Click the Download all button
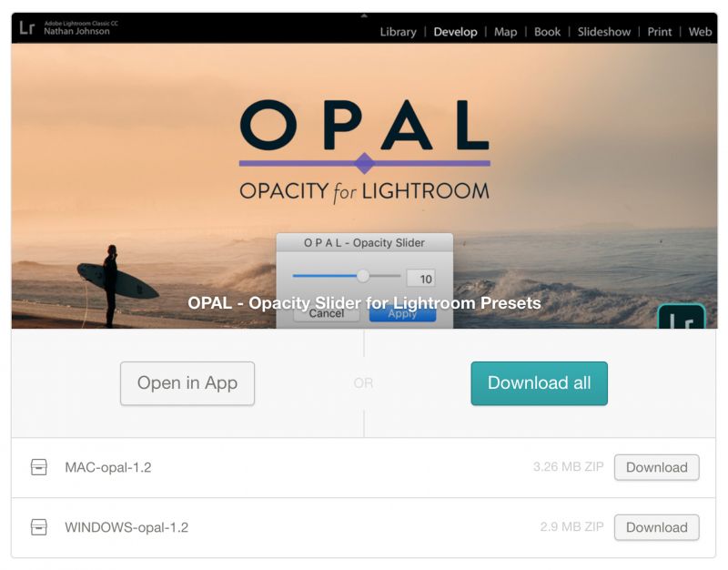728x570 pixels. click(539, 383)
